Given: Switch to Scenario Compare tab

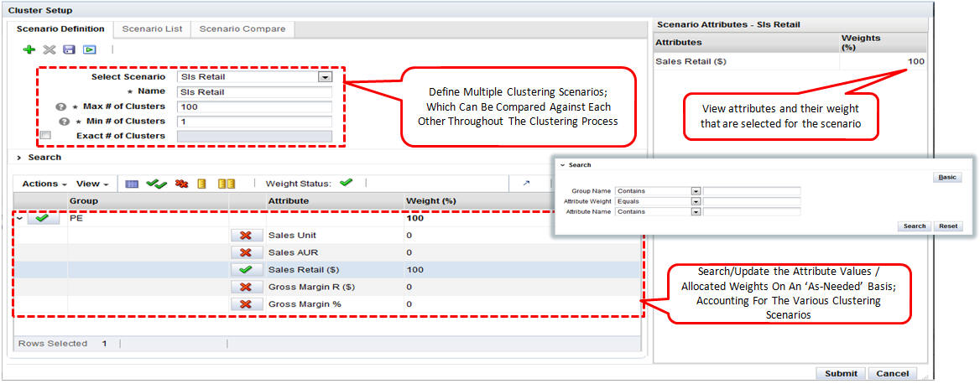Looking at the screenshot, I should point(242,29).
